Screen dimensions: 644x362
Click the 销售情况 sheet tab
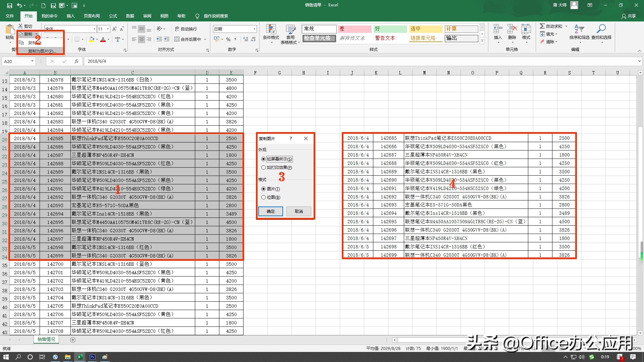pyautogui.click(x=46, y=340)
